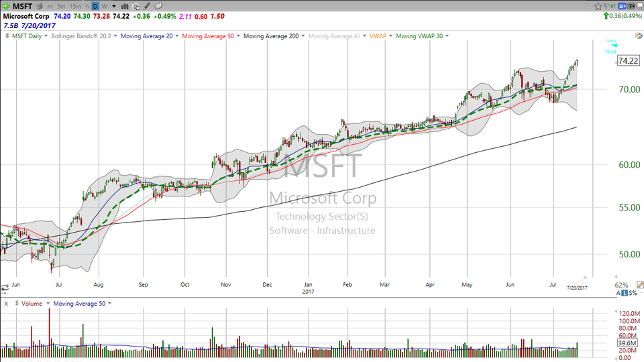
Task: Click the RT real-time indicator
Action: 614,6
